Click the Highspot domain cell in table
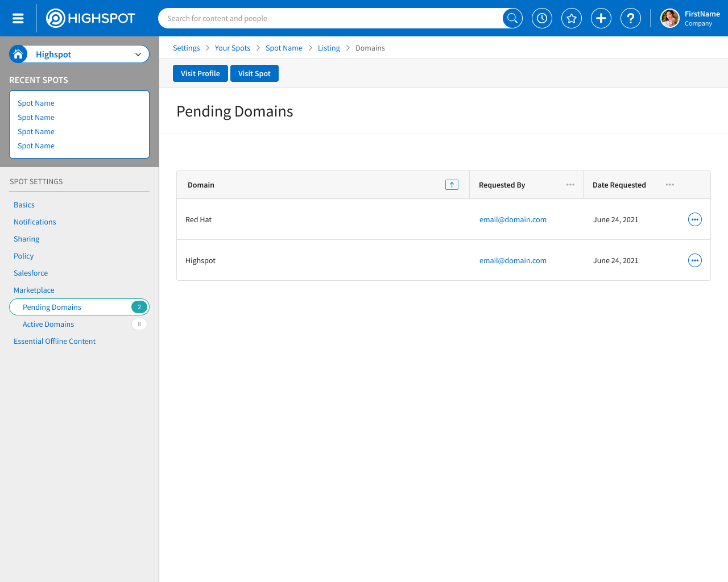This screenshot has height=582, width=728. pyautogui.click(x=200, y=260)
